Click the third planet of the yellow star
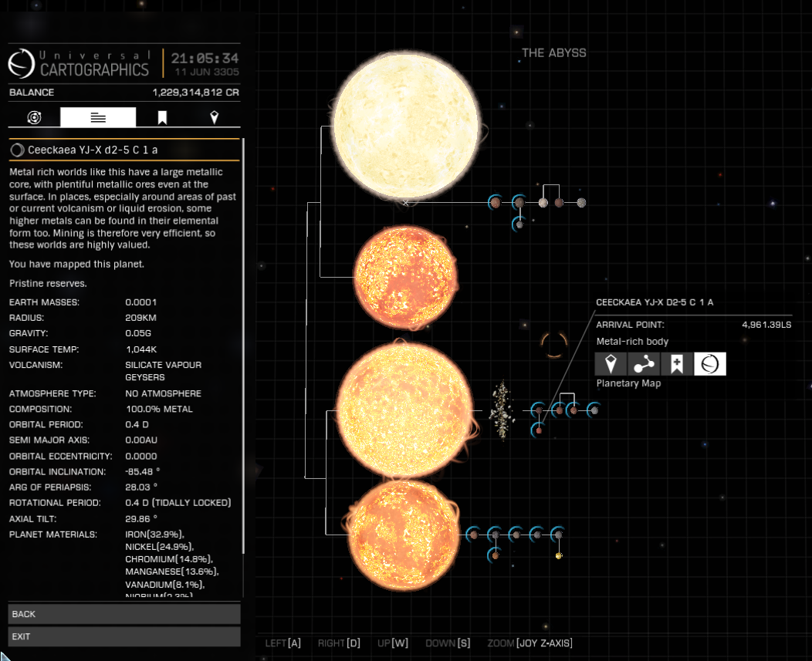This screenshot has height=661, width=812. (543, 203)
